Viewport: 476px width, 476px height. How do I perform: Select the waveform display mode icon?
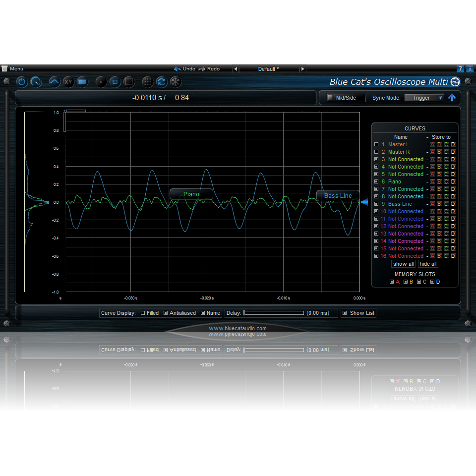click(55, 82)
